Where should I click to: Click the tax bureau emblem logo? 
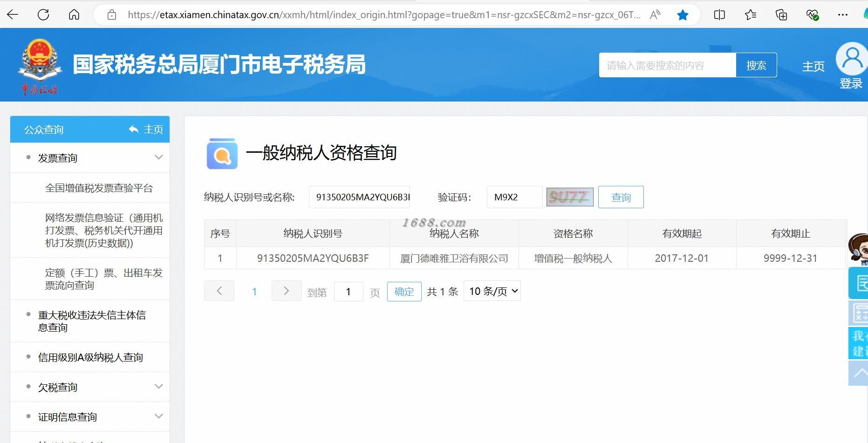(x=40, y=67)
